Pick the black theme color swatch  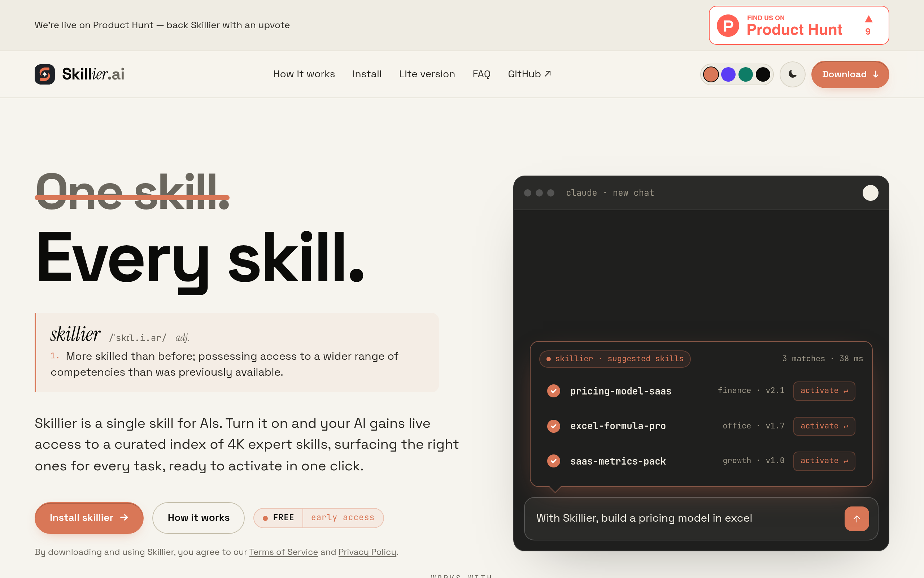tap(763, 74)
